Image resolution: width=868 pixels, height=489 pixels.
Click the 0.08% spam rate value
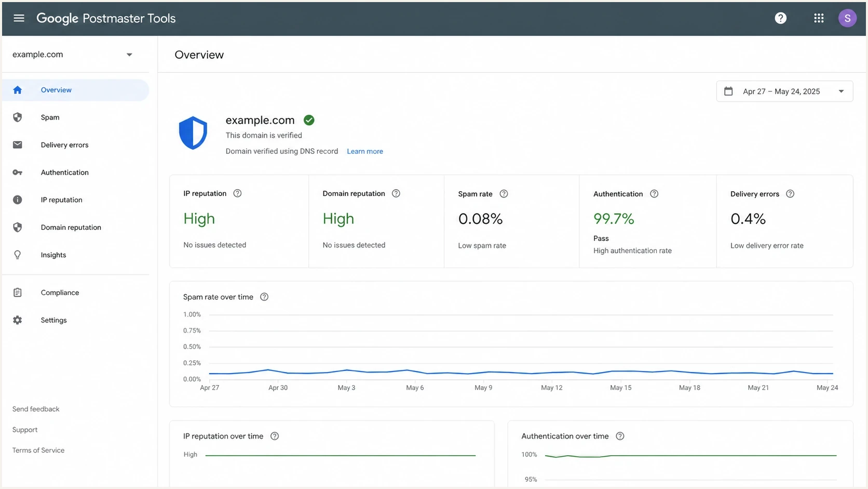click(x=480, y=219)
